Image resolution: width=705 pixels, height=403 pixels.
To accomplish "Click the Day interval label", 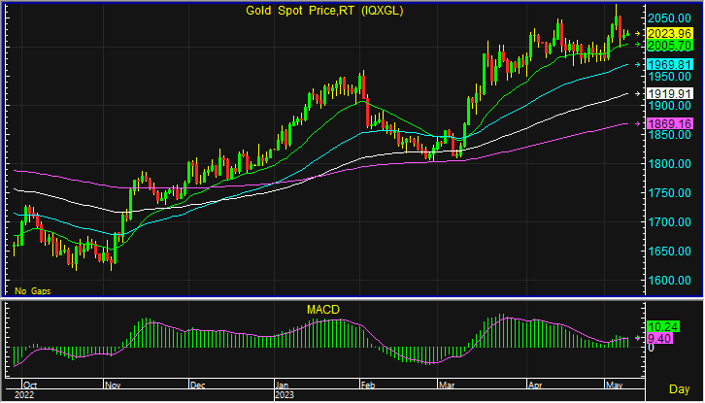I will click(x=678, y=388).
